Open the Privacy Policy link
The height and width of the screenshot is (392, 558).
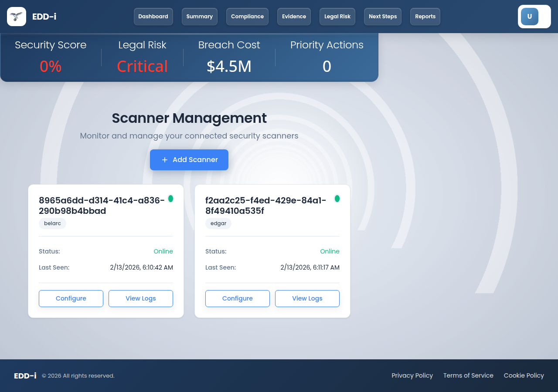coord(412,375)
